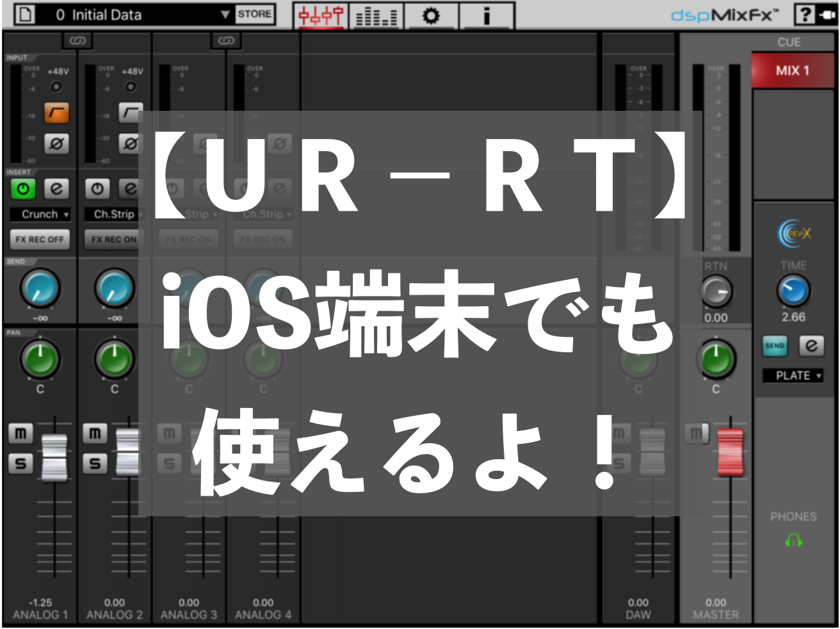This screenshot has height=629, width=840.
Task: Mute the ANALOG 2 channel
Action: [95, 434]
